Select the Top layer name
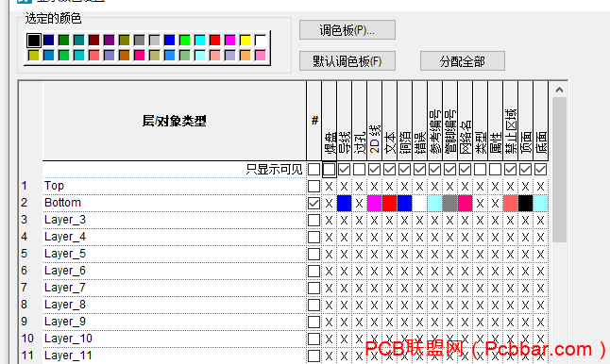Screen dimensions: 610x364 (54, 186)
